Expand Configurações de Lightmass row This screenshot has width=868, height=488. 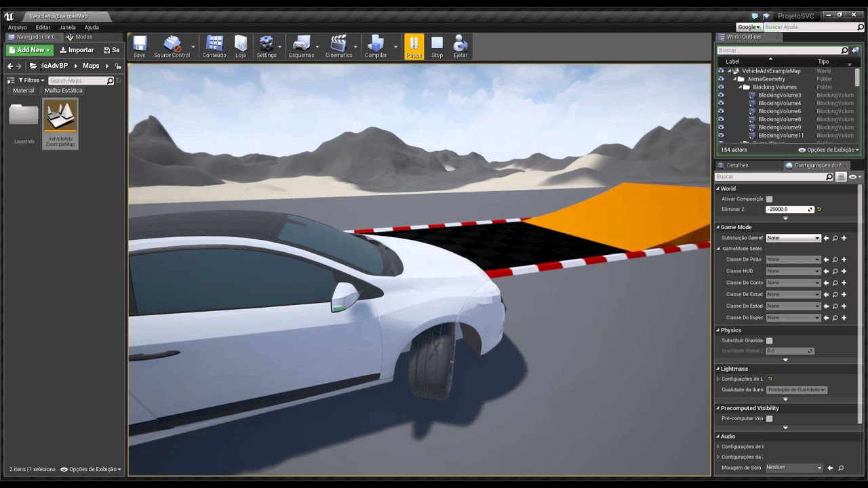point(718,379)
